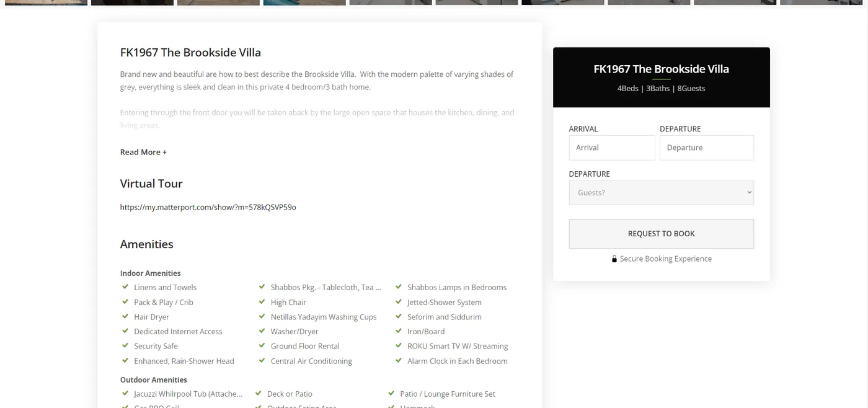
Task: Click lock icon beside Secure Booking Experience
Action: pos(614,259)
